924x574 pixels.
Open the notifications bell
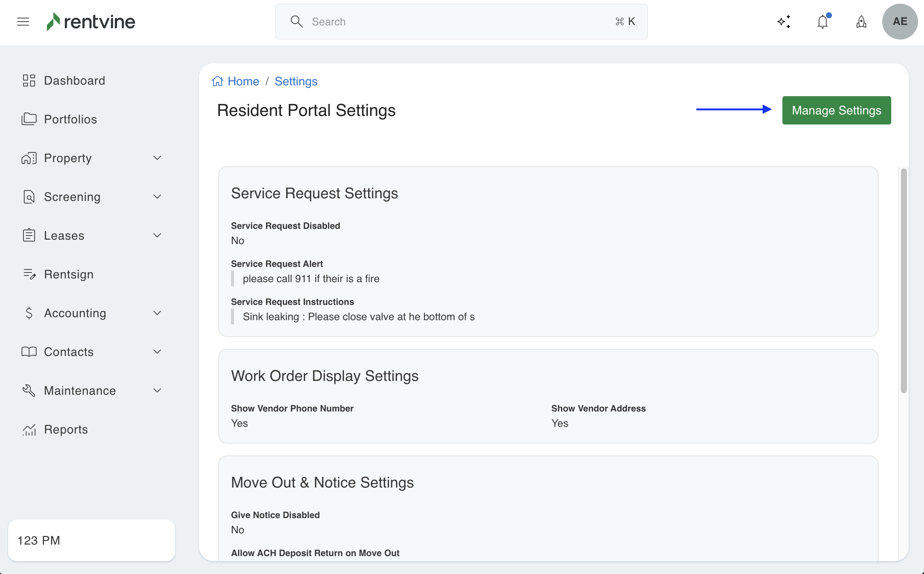(822, 22)
